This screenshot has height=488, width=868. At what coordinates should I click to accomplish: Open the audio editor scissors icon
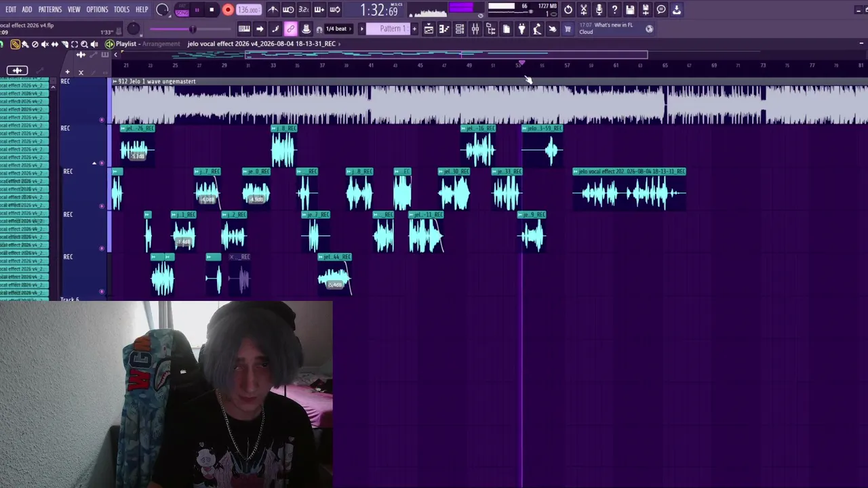tap(584, 9)
